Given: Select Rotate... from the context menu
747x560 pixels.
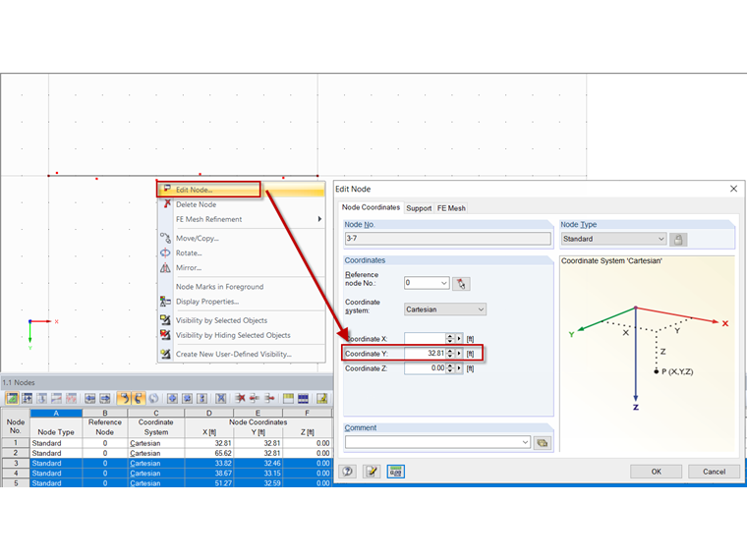Looking at the screenshot, I should [242, 252].
